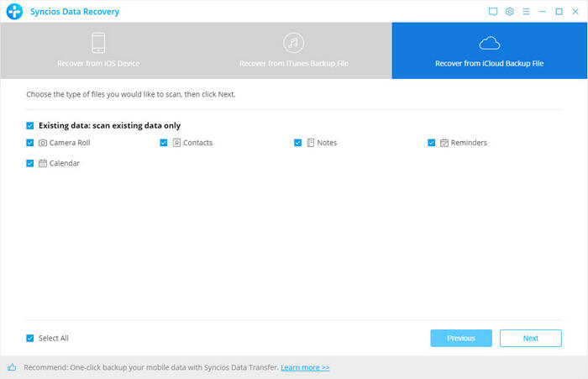Screen dimensions: 588x379
Task: Toggle the Notes checkbox
Action: 298,143
